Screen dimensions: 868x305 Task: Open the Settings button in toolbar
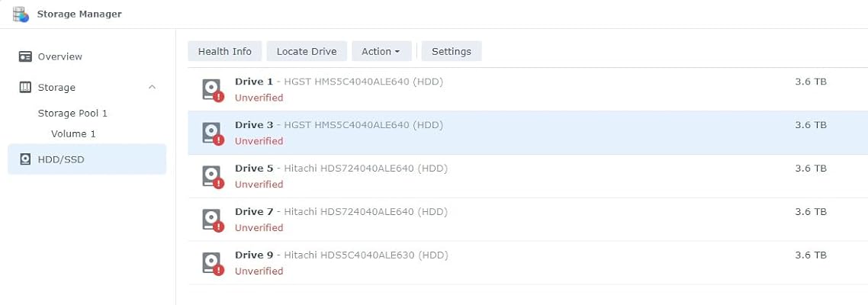coord(451,51)
